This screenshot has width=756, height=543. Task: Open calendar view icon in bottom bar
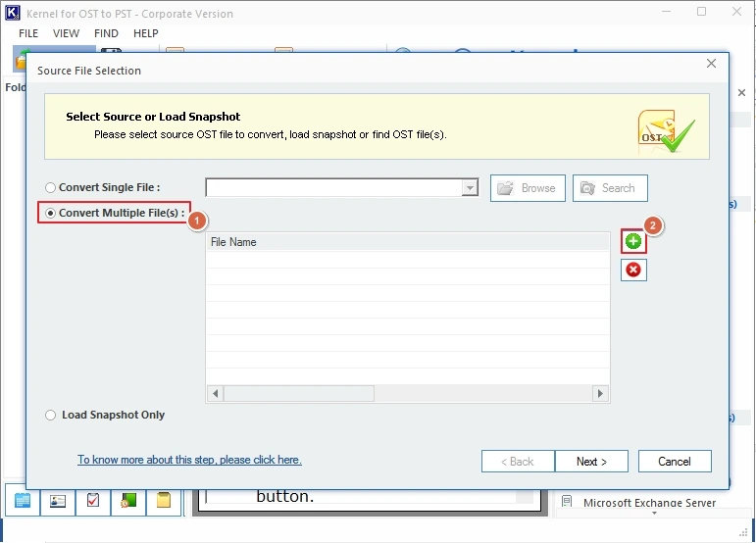pos(23,501)
